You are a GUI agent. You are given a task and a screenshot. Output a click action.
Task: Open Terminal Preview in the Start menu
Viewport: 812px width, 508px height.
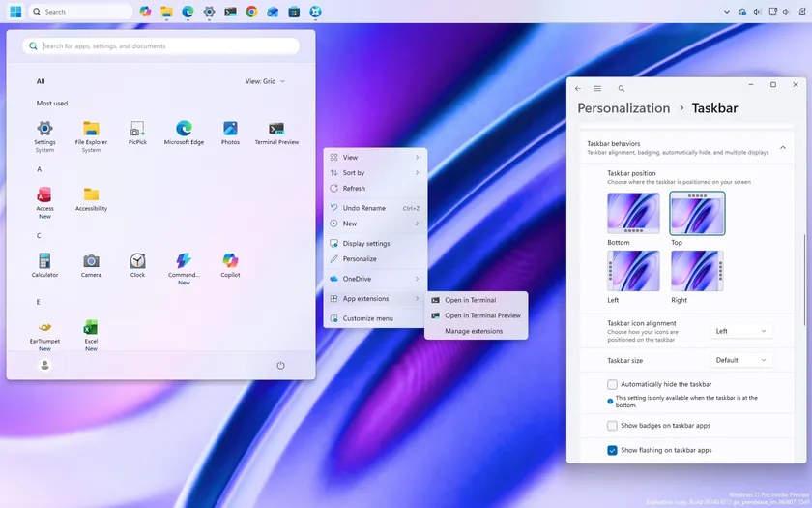point(276,133)
